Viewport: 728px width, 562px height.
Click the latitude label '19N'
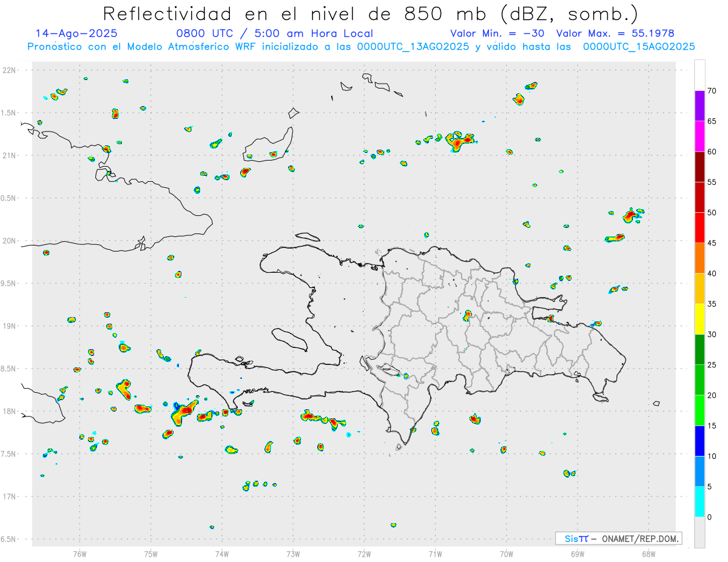[x=9, y=326]
